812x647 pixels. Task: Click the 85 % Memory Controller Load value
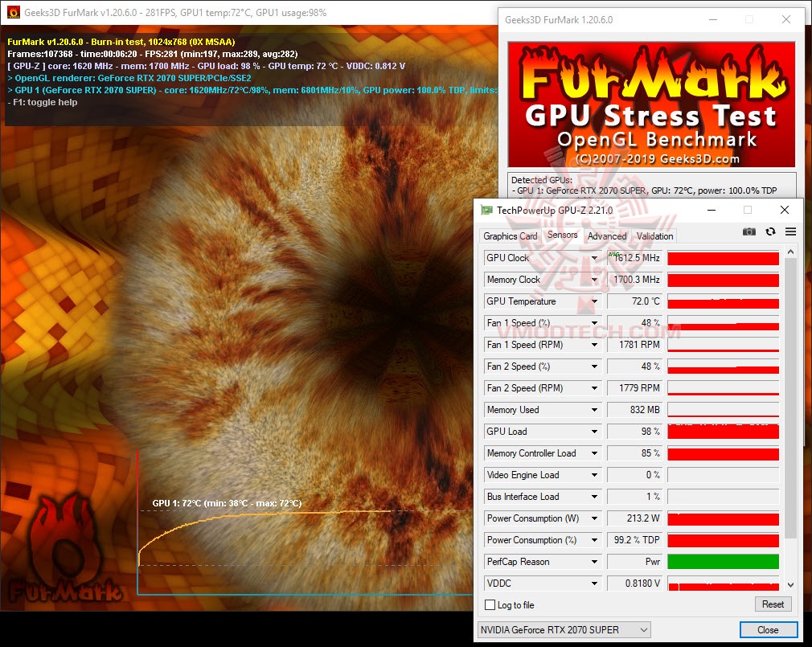coord(635,453)
